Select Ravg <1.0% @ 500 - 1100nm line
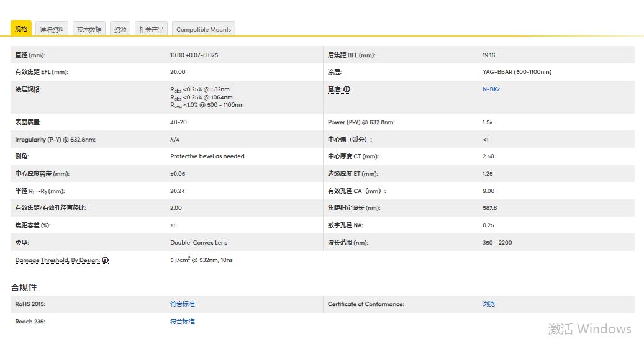 click(x=207, y=105)
